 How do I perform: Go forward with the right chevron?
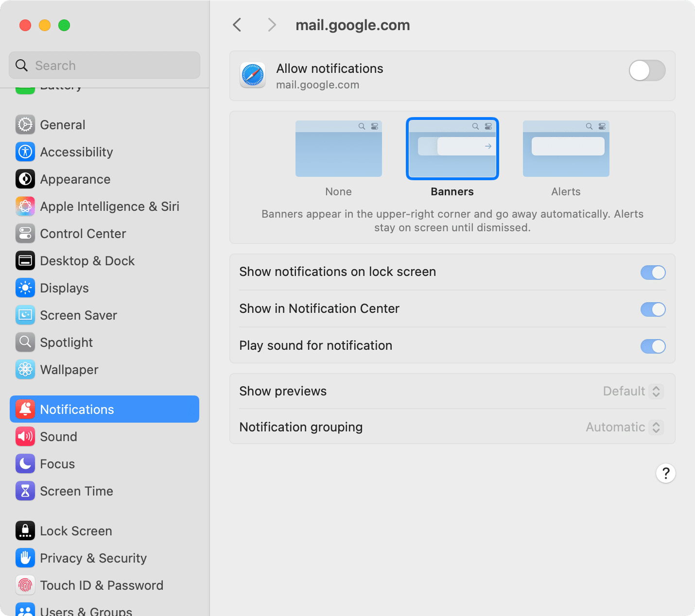(272, 25)
